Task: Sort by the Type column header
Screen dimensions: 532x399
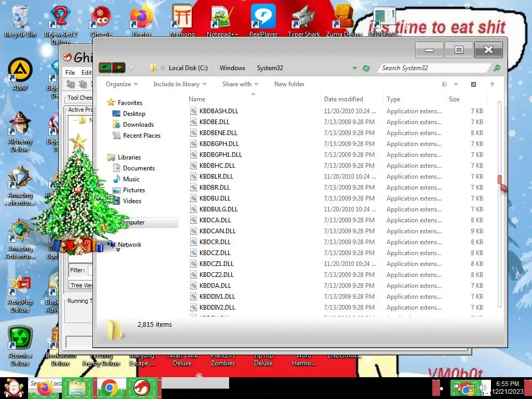Action: click(x=393, y=99)
